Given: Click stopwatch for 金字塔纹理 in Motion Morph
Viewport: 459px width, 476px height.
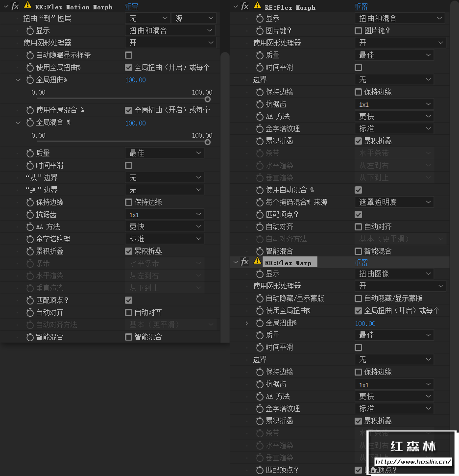Looking at the screenshot, I should coord(30,239).
